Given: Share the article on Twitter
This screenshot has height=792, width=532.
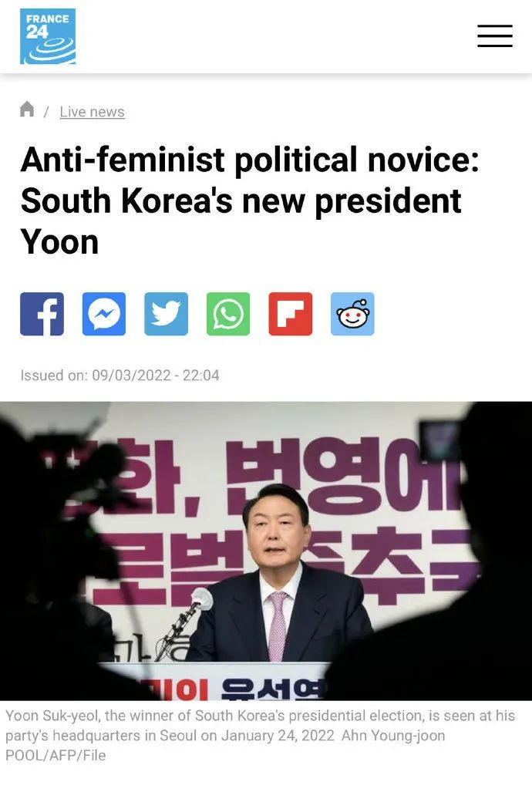Looking at the screenshot, I should click(167, 314).
